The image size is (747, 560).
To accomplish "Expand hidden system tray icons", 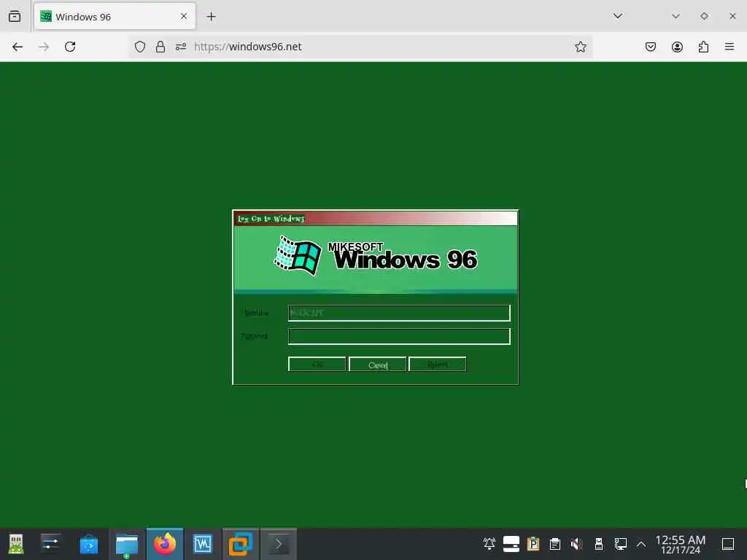I will (x=641, y=544).
